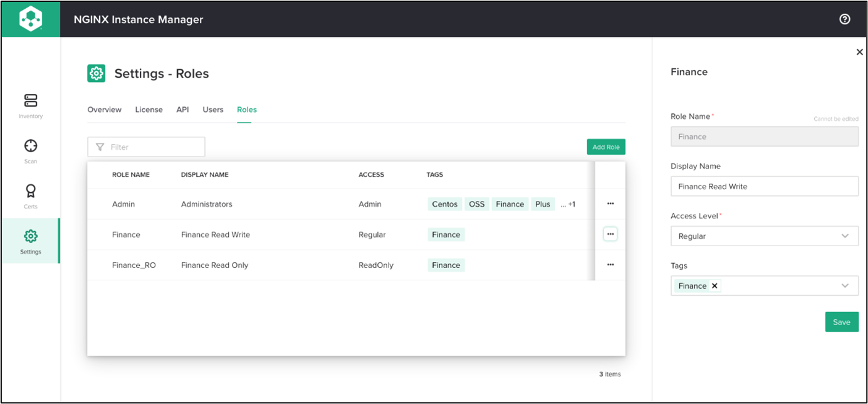Image resolution: width=868 pixels, height=404 pixels.
Task: Click the Finance Read Only display name
Action: [x=215, y=266]
